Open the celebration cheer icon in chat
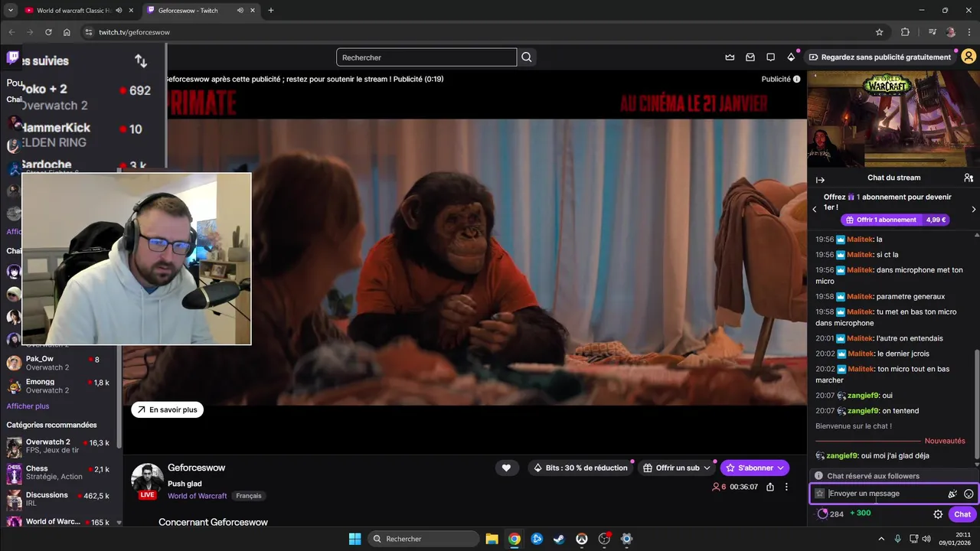This screenshot has height=551, width=980. pos(952,494)
